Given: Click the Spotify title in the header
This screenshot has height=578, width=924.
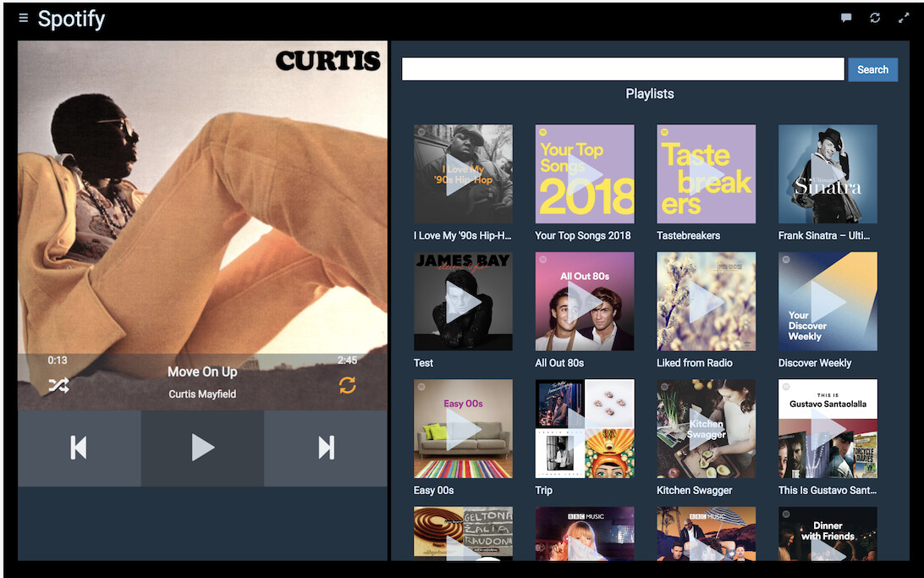Looking at the screenshot, I should pyautogui.click(x=71, y=19).
